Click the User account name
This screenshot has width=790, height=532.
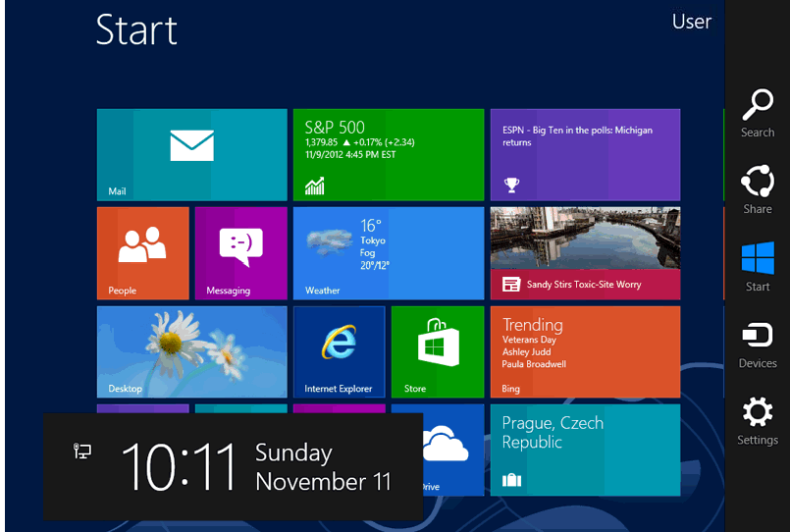coord(691,22)
